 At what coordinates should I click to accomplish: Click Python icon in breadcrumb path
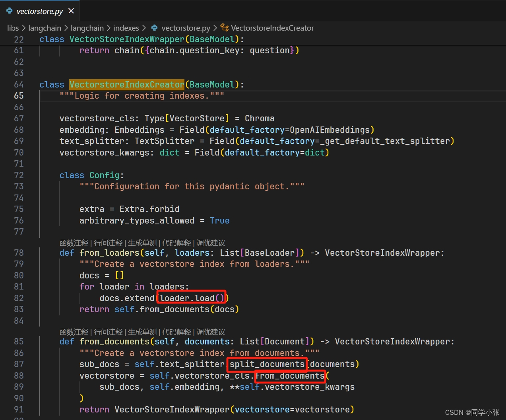[x=154, y=28]
